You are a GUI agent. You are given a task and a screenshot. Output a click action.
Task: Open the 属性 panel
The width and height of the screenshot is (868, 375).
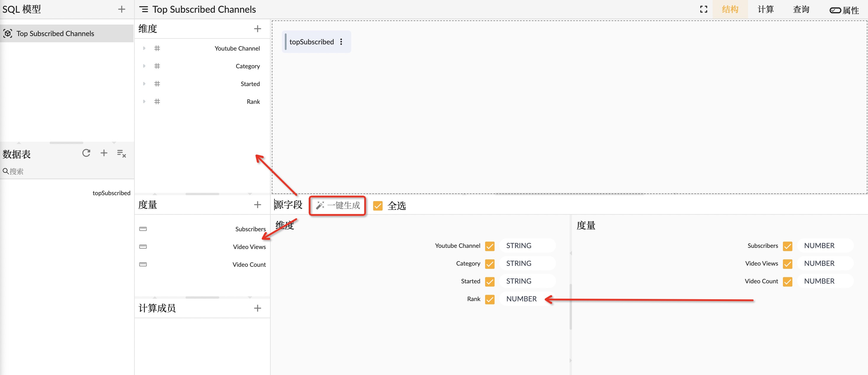pyautogui.click(x=844, y=10)
